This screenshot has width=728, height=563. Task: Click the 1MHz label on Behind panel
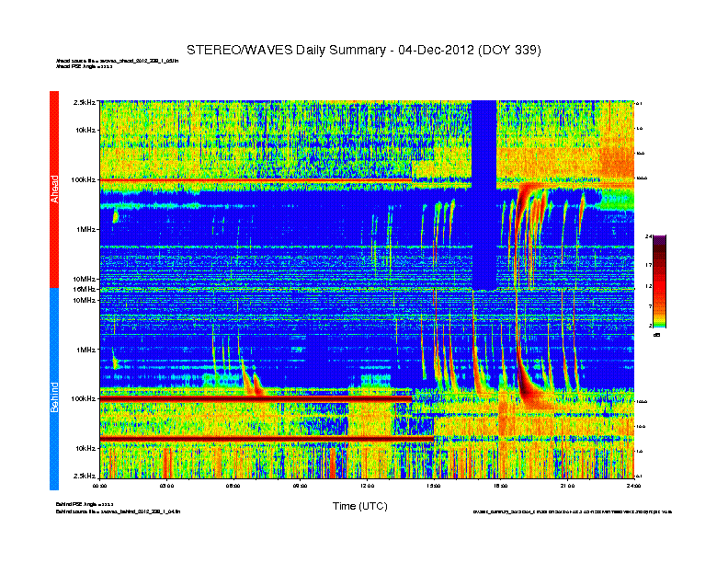tap(85, 350)
